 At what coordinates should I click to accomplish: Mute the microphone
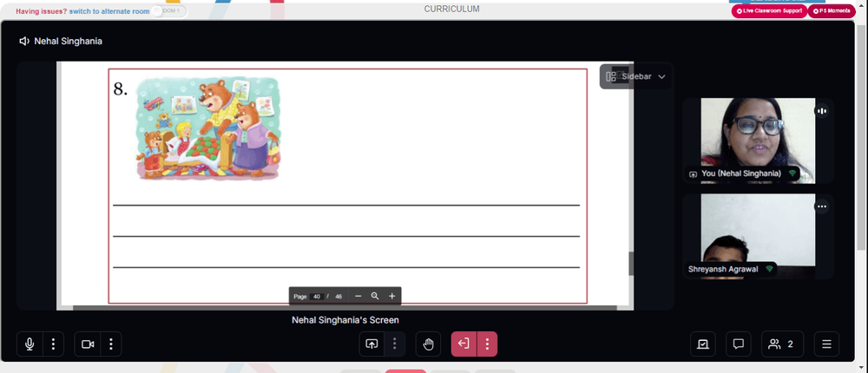coord(30,344)
